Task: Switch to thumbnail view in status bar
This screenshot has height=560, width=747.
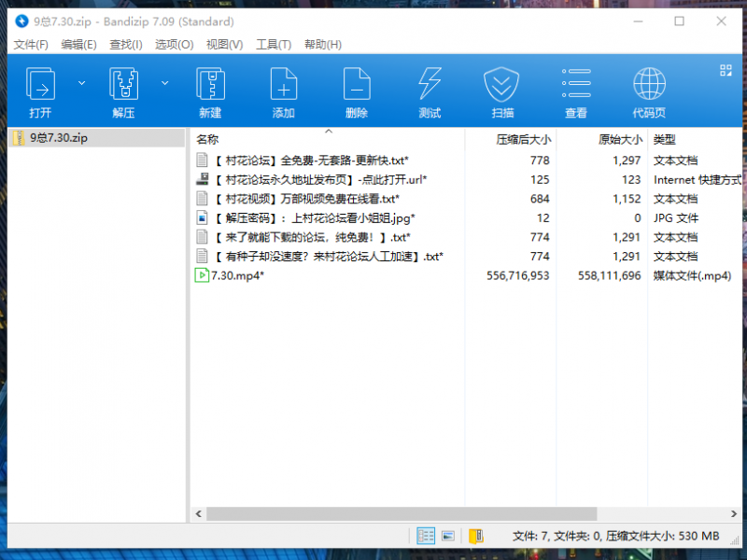Action: point(448,536)
